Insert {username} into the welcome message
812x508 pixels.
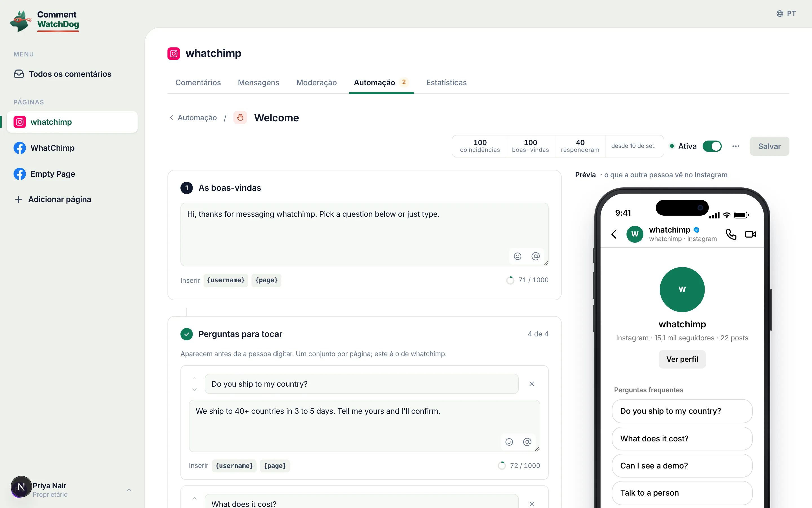(x=226, y=280)
